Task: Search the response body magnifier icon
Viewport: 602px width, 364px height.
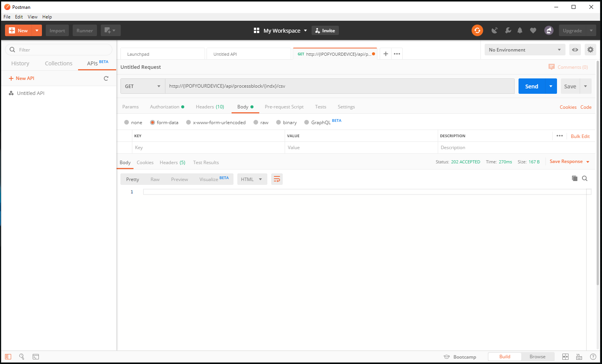Action: [585, 178]
